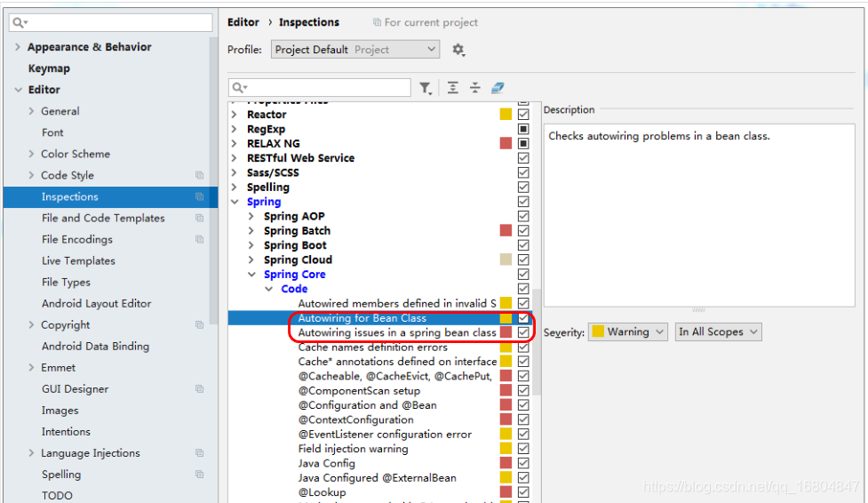Click the project icon beside GUI Designer
Screen dimensions: 868x503
click(x=199, y=389)
